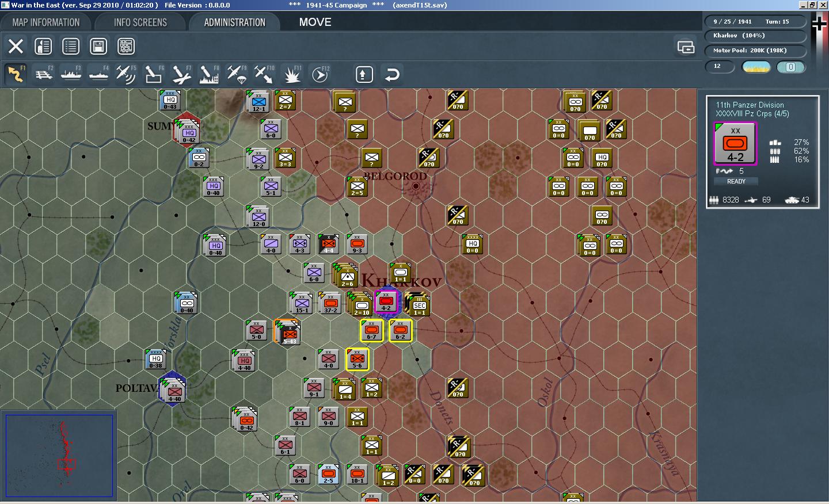Viewport: 829px width, 504px height.
Task: Select the Soviet 3=3 infantry unit
Action: coord(285,158)
